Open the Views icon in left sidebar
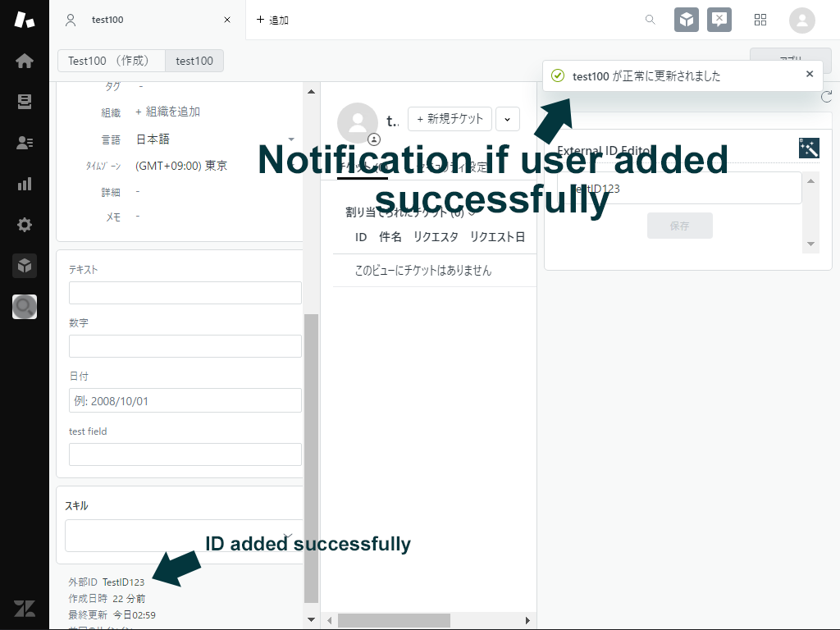This screenshot has height=630, width=840. (24, 102)
